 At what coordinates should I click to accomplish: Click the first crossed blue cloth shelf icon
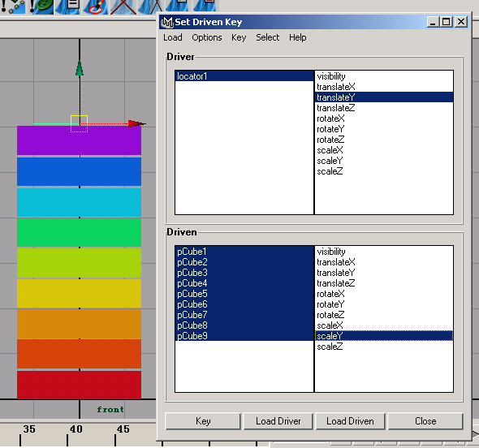pos(123,6)
